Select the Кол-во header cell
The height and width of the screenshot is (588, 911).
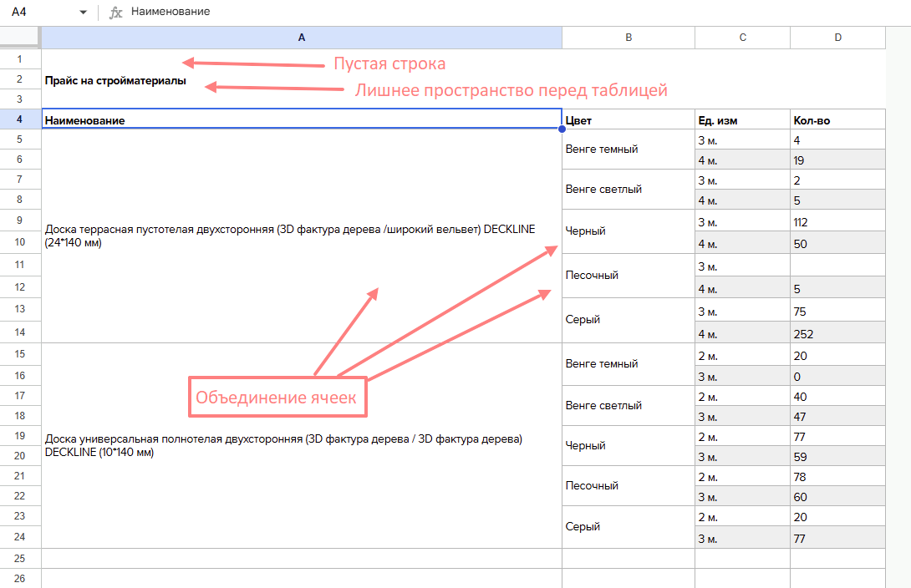[x=837, y=120]
